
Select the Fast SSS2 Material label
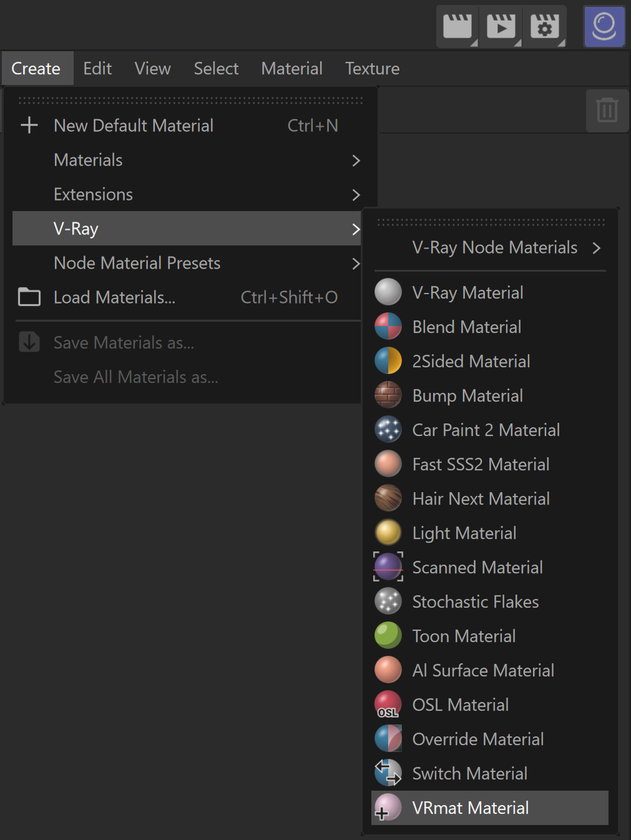pyautogui.click(x=481, y=464)
